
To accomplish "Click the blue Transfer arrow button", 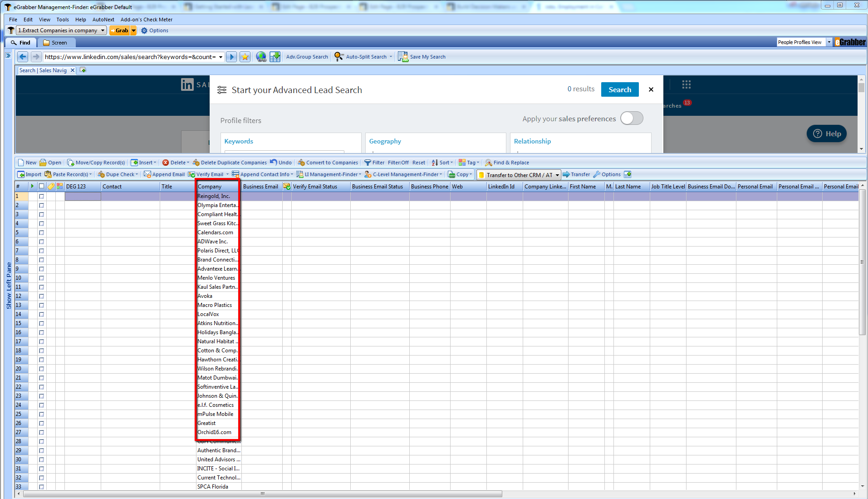I will point(576,174).
